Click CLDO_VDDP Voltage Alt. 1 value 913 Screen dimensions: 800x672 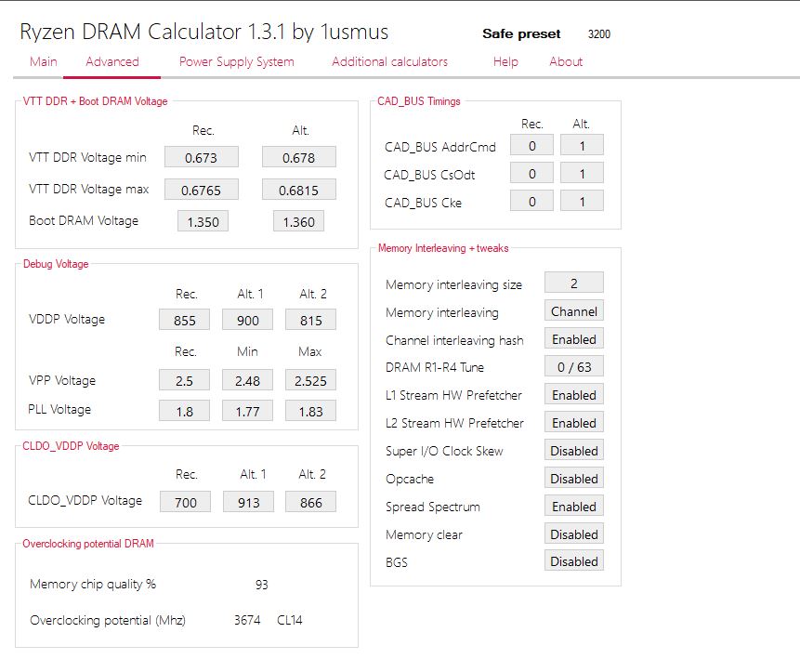click(248, 502)
